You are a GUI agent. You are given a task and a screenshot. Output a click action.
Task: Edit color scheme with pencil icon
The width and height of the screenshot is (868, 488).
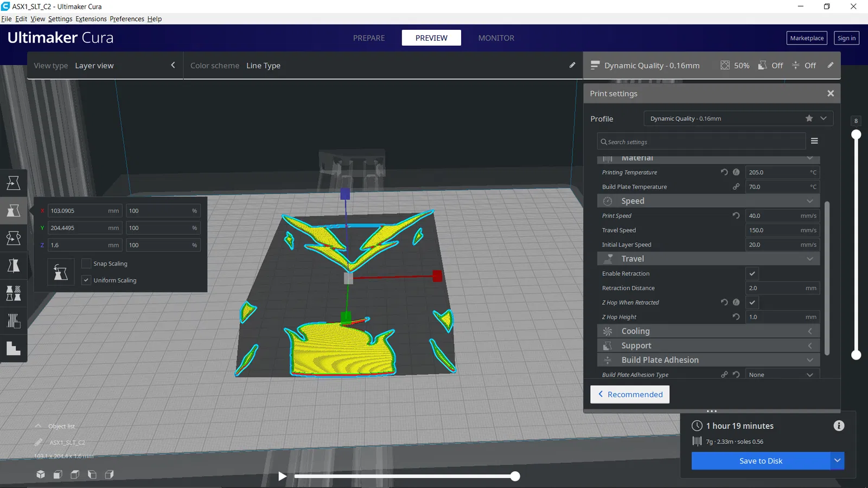click(x=572, y=65)
